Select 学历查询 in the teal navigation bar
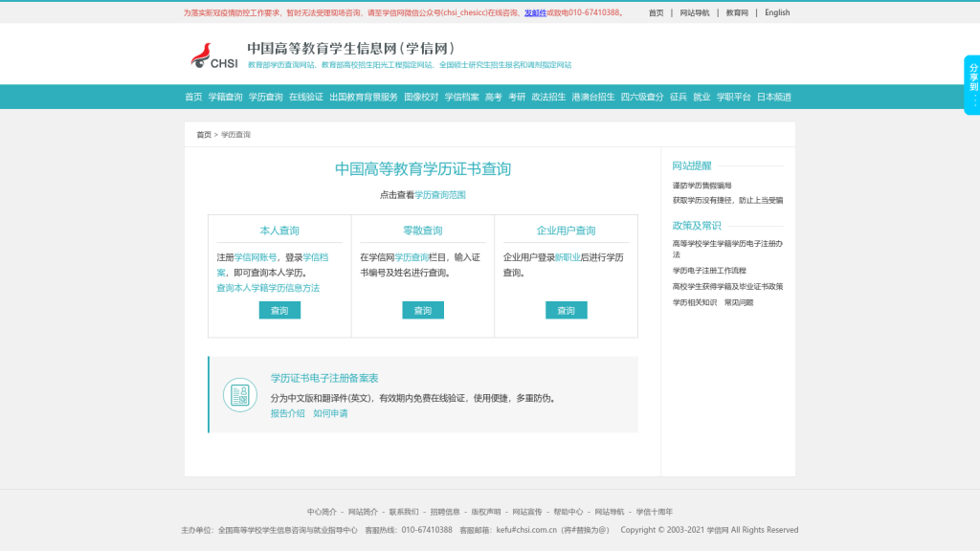The height and width of the screenshot is (551, 980). pyautogui.click(x=266, y=97)
